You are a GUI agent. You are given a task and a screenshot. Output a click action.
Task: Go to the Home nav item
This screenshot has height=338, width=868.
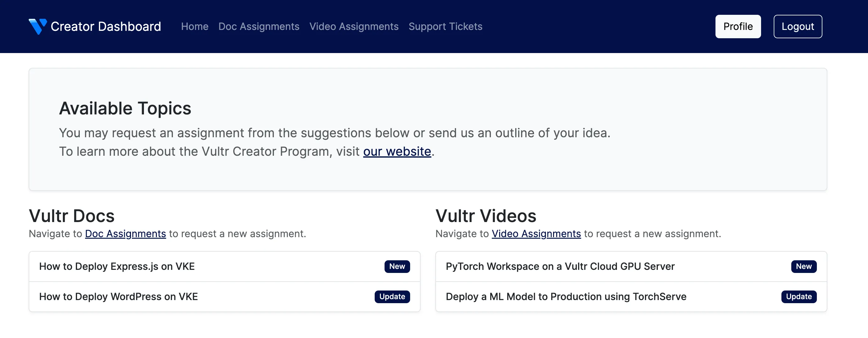pyautogui.click(x=195, y=26)
